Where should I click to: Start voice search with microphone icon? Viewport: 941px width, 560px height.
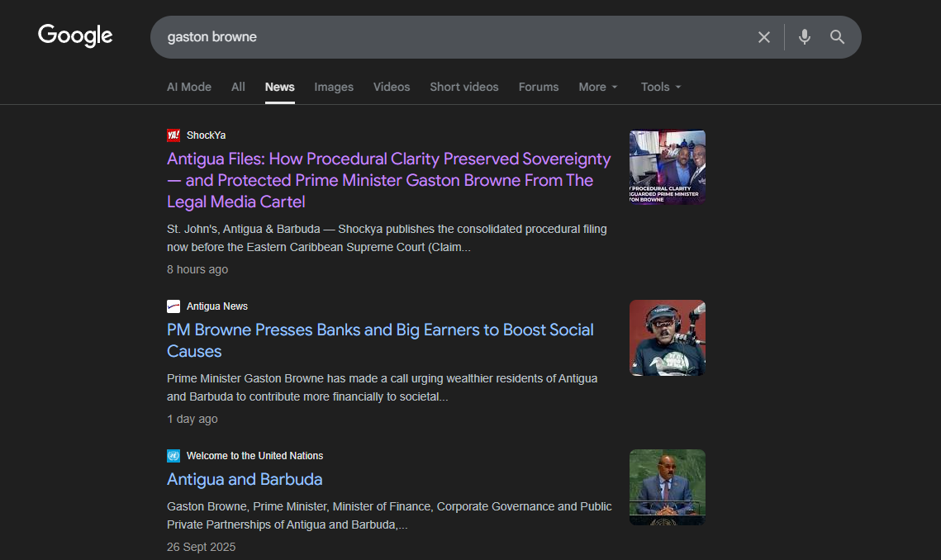[805, 37]
